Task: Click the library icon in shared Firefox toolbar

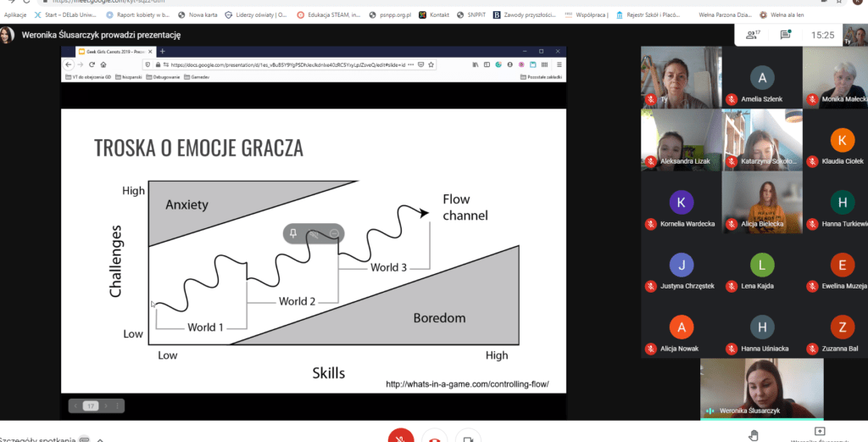Action: point(475,64)
